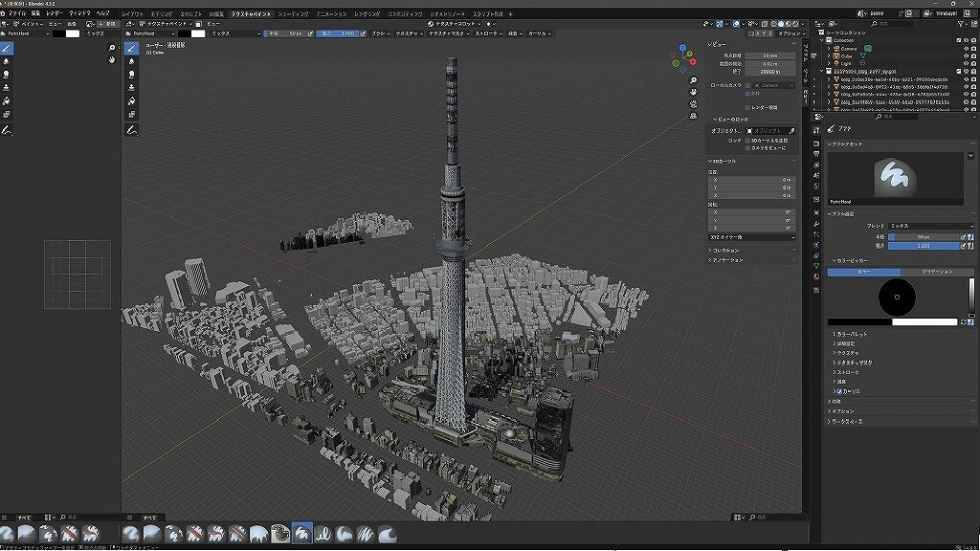The image size is (980, 551).
Task: Toggle the カーソル checkbox in brush properties
Action: (x=838, y=391)
